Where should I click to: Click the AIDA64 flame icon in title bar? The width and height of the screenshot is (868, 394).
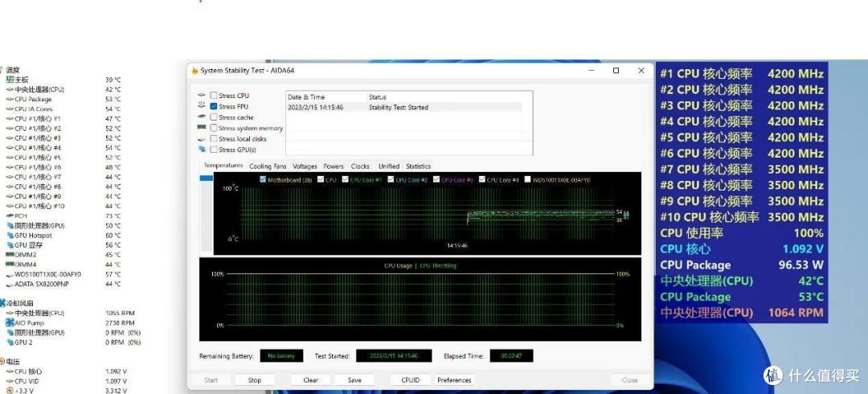194,71
